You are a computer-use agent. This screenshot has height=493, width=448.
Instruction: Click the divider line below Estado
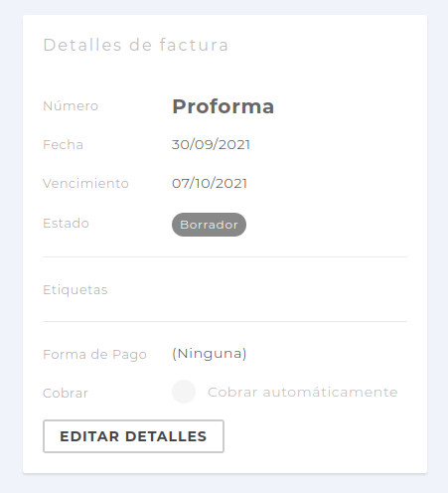(225, 256)
